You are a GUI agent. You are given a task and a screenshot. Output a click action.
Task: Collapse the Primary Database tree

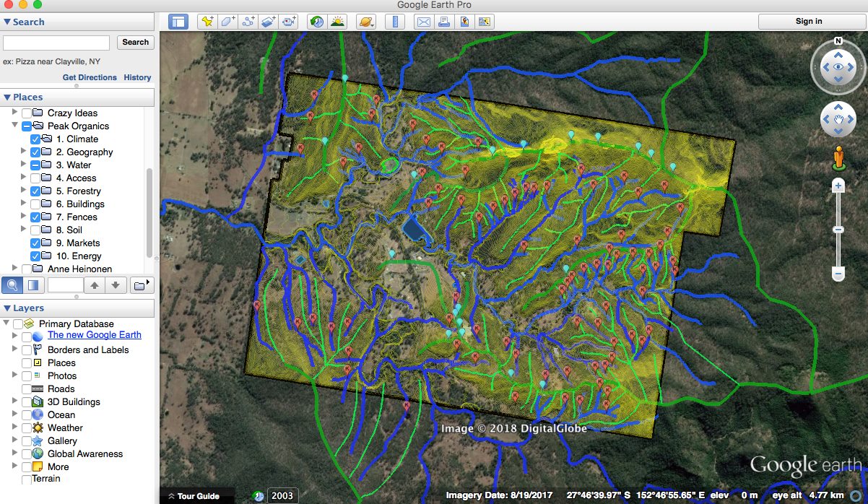pyautogui.click(x=6, y=323)
